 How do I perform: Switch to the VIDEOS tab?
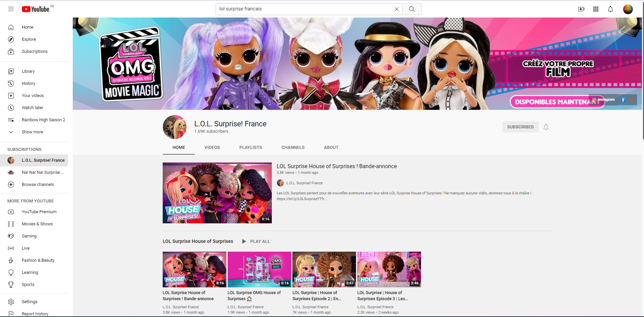212,148
